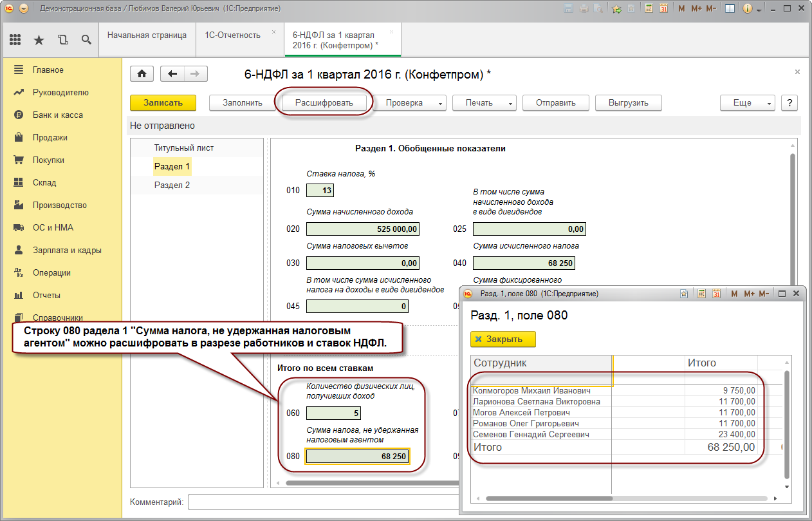This screenshot has height=521, width=812.
Task: Open Favorites star icon
Action: click(x=39, y=39)
